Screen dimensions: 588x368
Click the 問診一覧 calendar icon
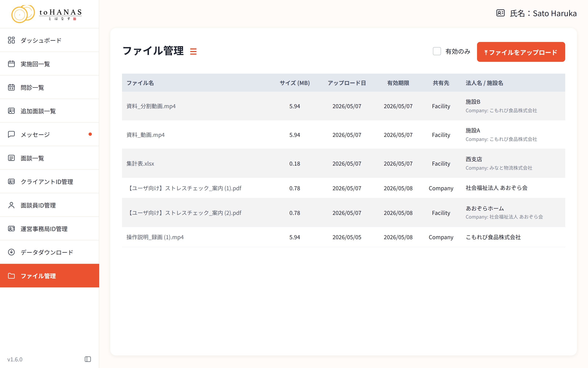(x=11, y=87)
